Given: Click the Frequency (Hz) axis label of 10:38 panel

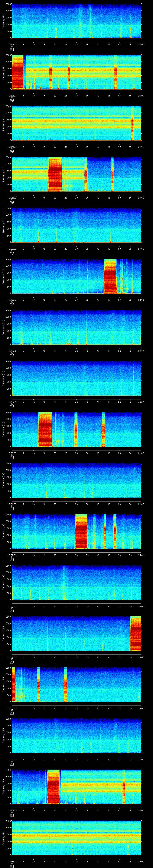Looking at the screenshot, I should tap(3, 838).
